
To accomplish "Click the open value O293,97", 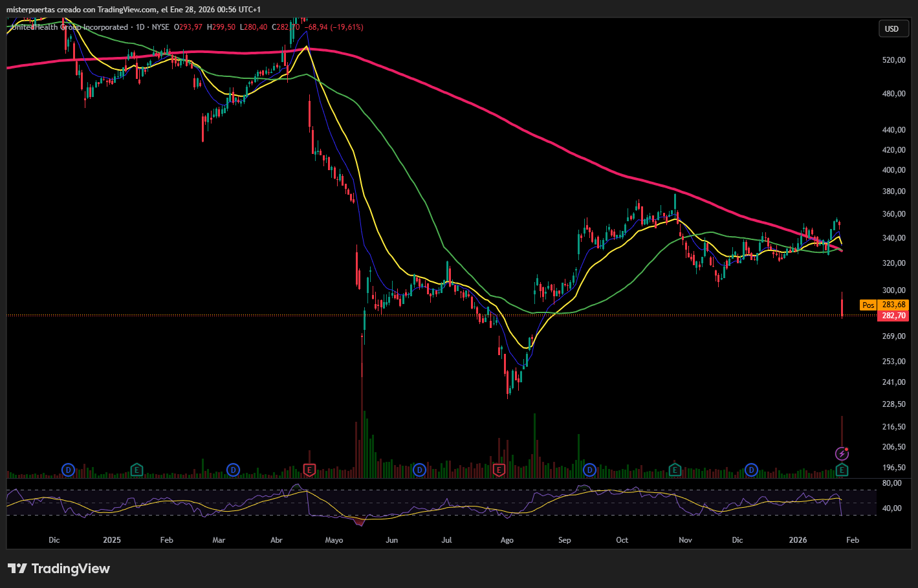I will point(188,27).
